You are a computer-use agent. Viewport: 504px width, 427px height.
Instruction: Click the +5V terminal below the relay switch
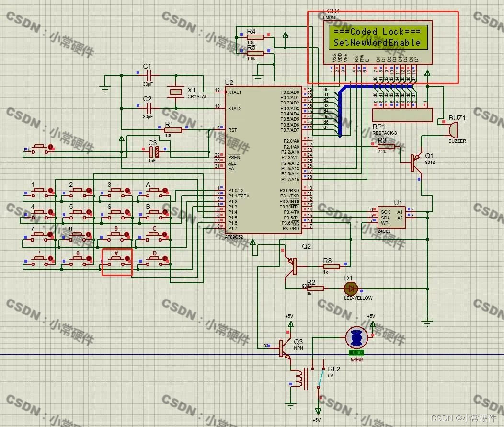pos(318,411)
